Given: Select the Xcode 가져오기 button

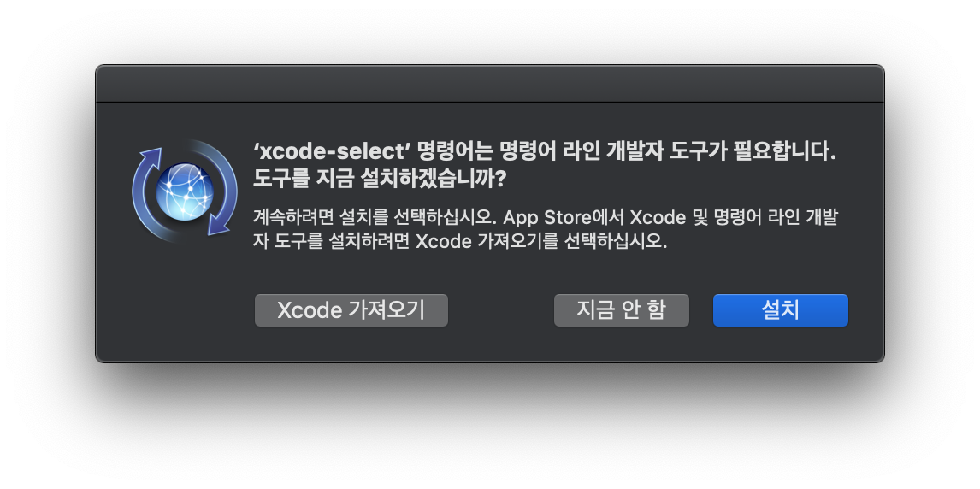Looking at the screenshot, I should [351, 310].
